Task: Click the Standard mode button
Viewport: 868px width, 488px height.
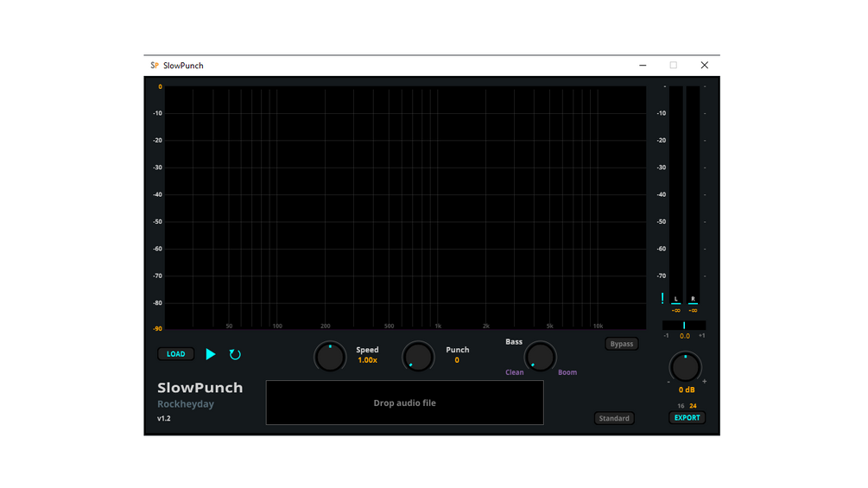Action: (x=614, y=418)
